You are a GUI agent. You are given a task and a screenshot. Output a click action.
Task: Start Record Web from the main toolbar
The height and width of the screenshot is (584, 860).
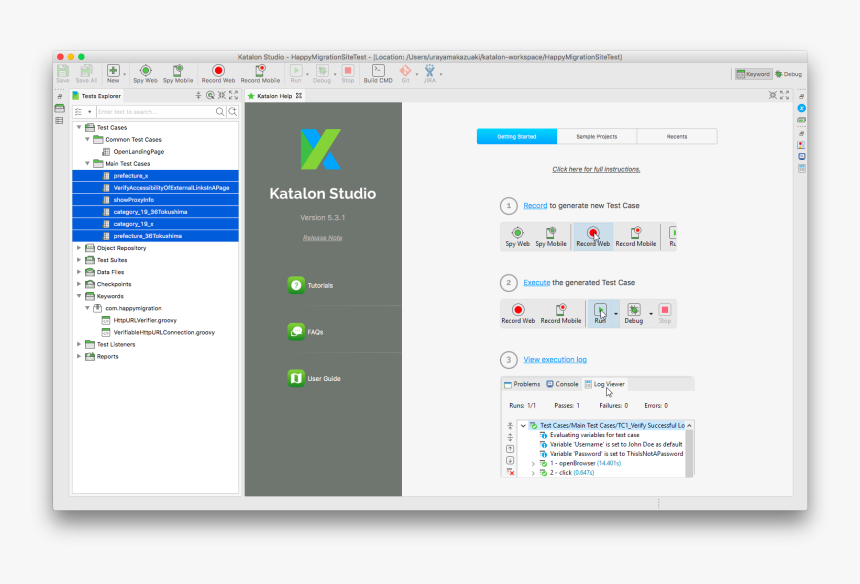click(x=218, y=71)
